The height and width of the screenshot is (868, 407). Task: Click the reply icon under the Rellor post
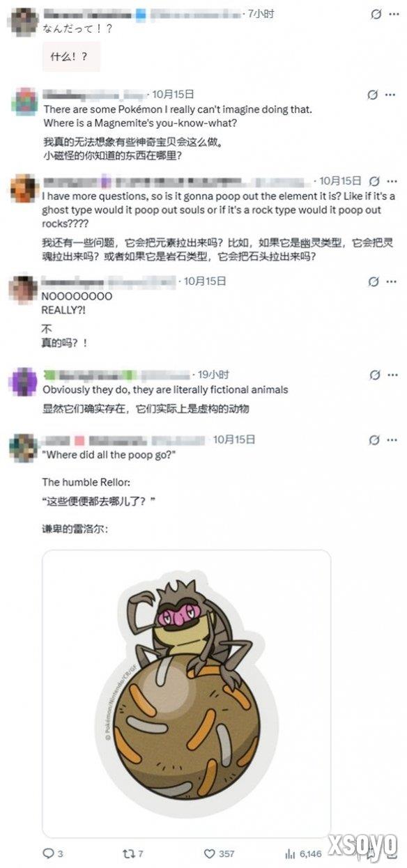click(49, 853)
